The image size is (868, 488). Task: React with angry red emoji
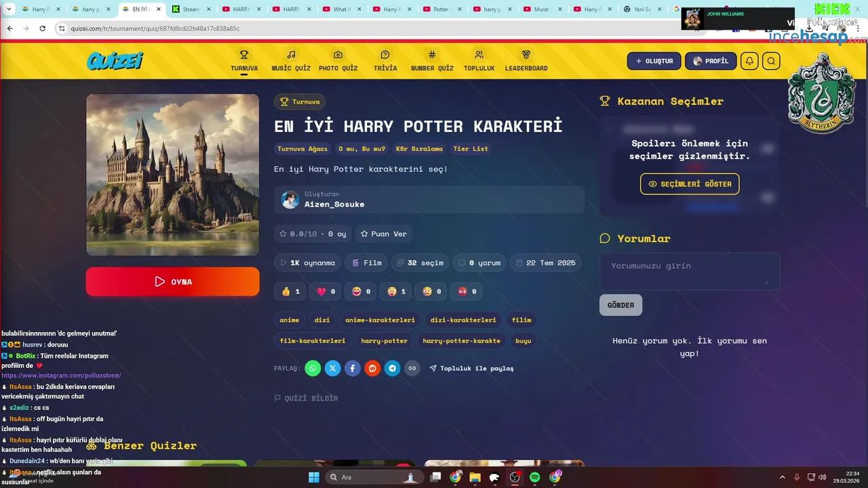click(x=467, y=291)
